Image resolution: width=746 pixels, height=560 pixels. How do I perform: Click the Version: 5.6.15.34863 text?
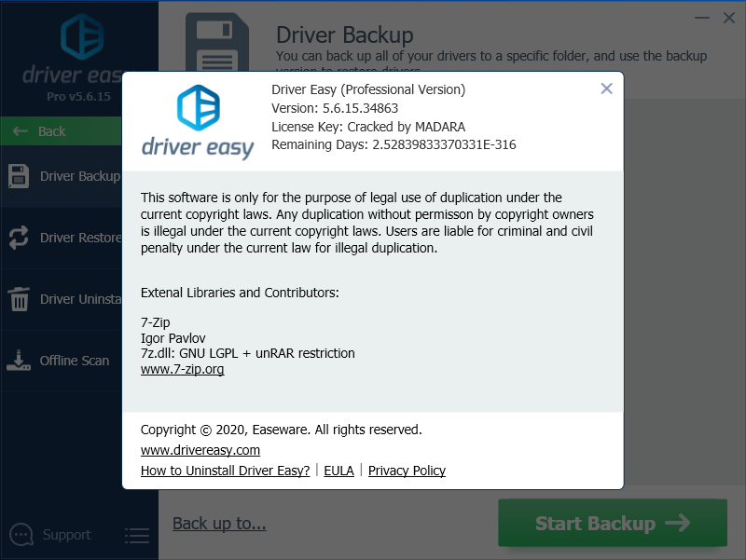(335, 108)
